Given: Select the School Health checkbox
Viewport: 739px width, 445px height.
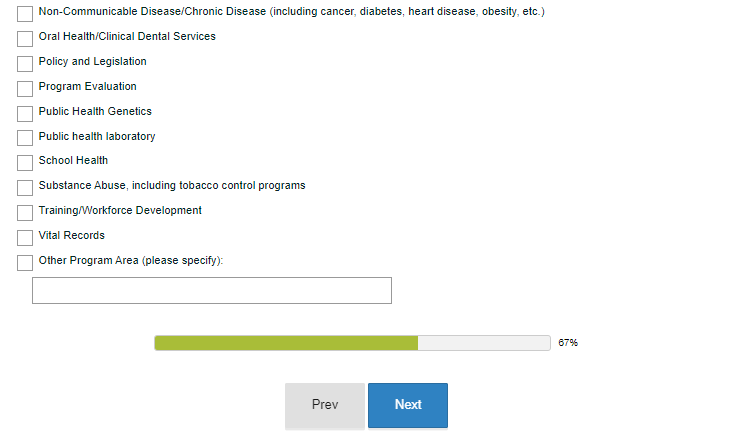Looking at the screenshot, I should pos(25,163).
